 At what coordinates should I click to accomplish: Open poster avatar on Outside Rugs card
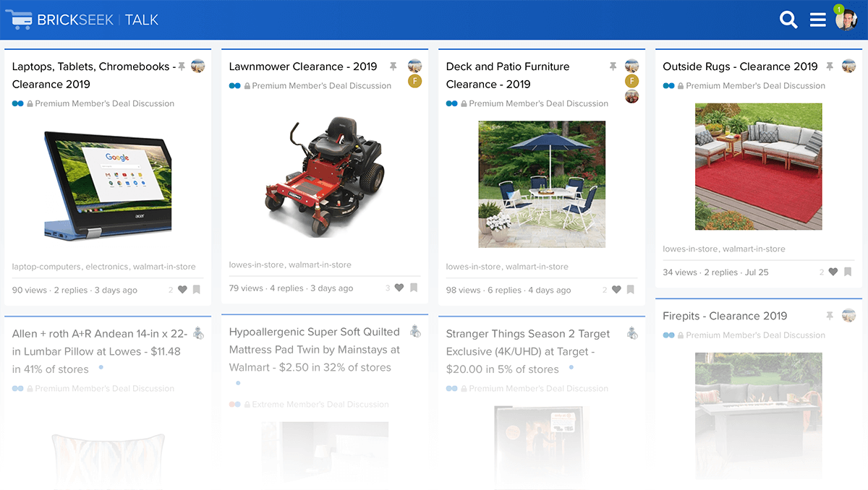[x=848, y=66]
